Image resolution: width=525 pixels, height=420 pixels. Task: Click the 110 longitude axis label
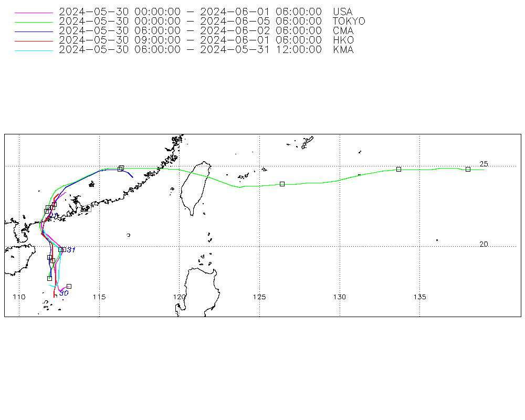pos(19,297)
